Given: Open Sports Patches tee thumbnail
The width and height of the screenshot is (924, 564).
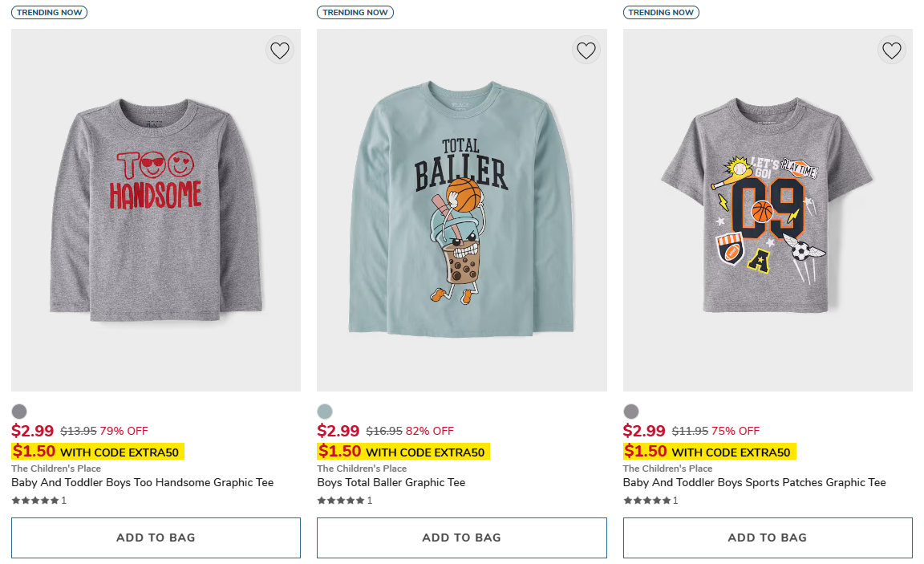Looking at the screenshot, I should (x=767, y=209).
